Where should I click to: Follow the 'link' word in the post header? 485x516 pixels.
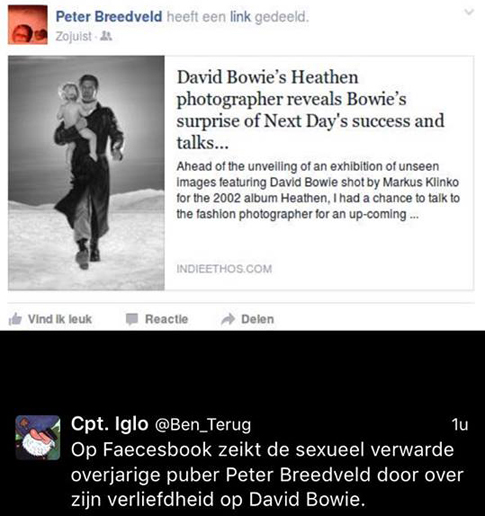click(x=240, y=16)
